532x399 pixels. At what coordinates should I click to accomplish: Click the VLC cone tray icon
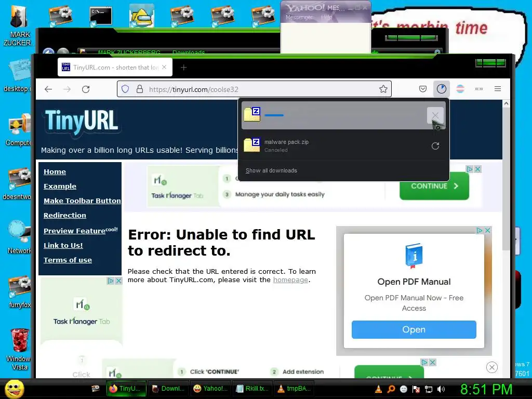[378, 389]
